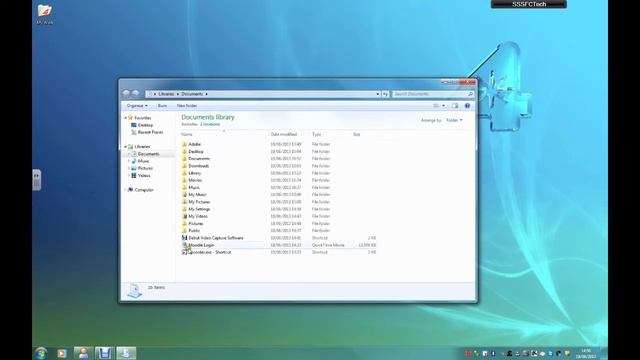640x360 pixels.
Task: Expand the Music library in the sidebar
Action: click(x=129, y=161)
